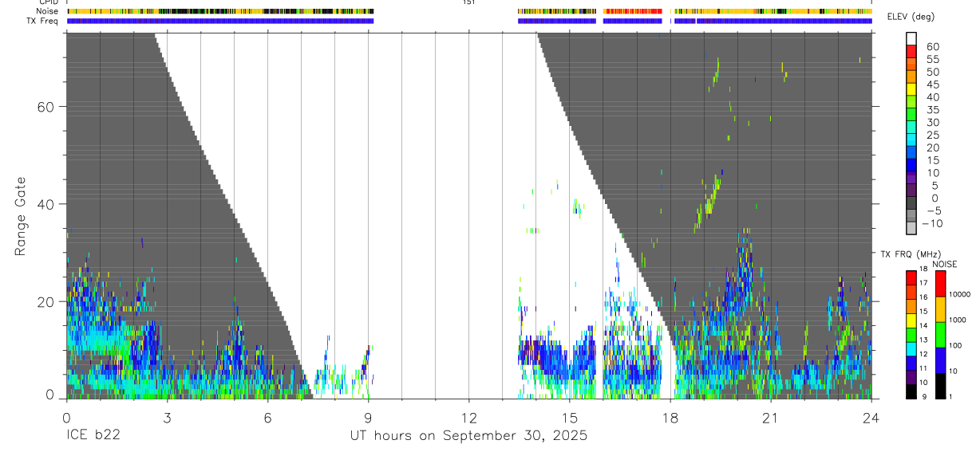Click the red segment of the ELEV color bar

(911, 51)
